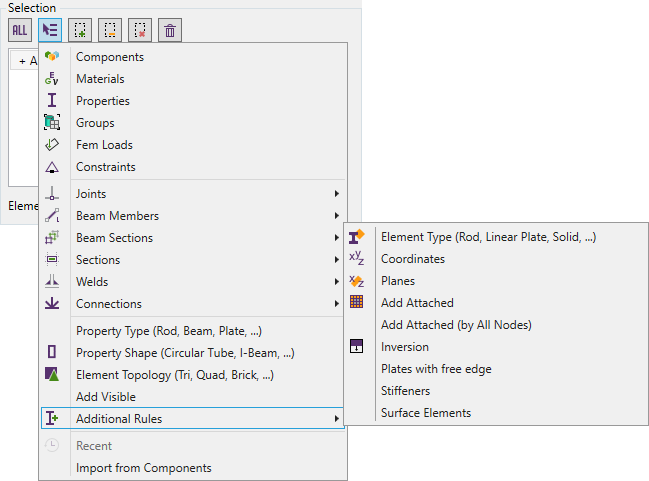Click the trash clear selection icon
The image size is (649, 481).
pos(171,30)
